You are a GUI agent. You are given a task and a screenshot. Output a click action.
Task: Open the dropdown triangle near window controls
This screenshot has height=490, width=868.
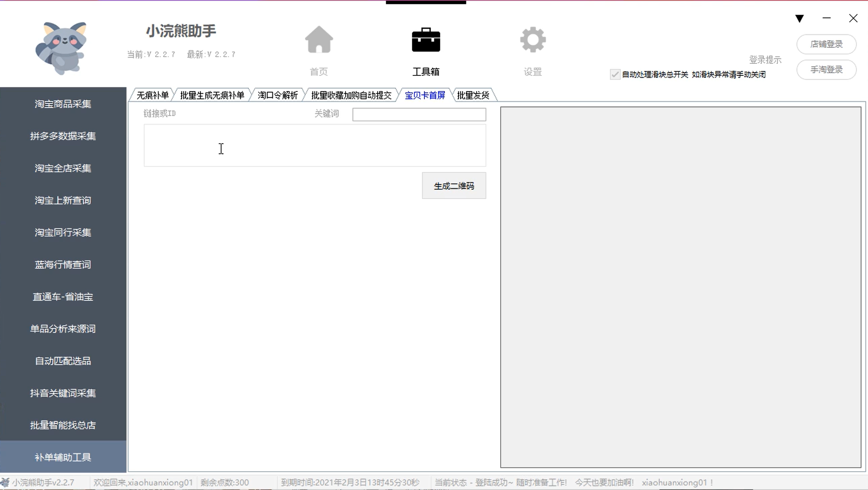point(799,18)
